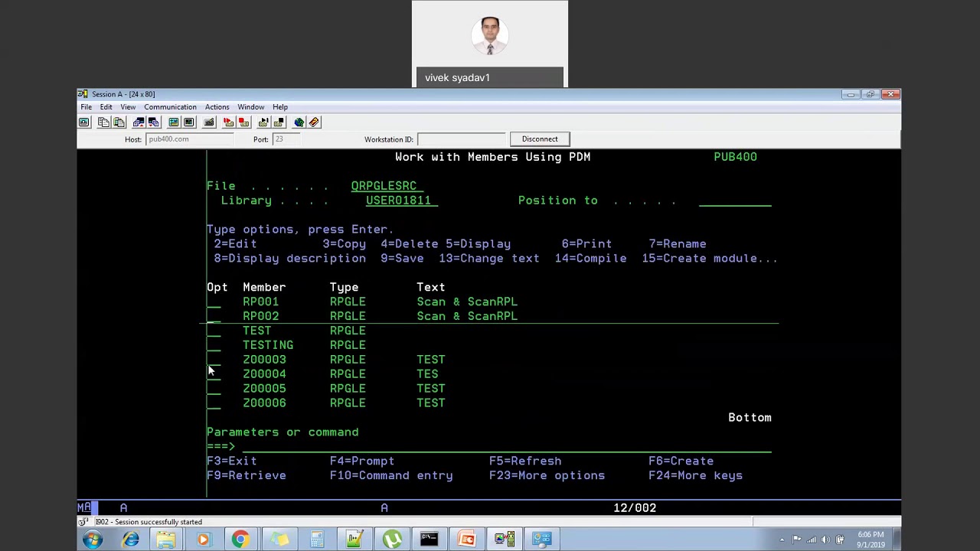Click the Help index toolbar icon
980x551 pixels.
(314, 122)
